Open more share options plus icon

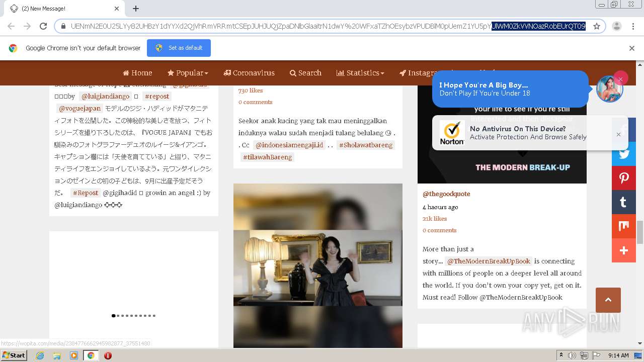(x=624, y=250)
